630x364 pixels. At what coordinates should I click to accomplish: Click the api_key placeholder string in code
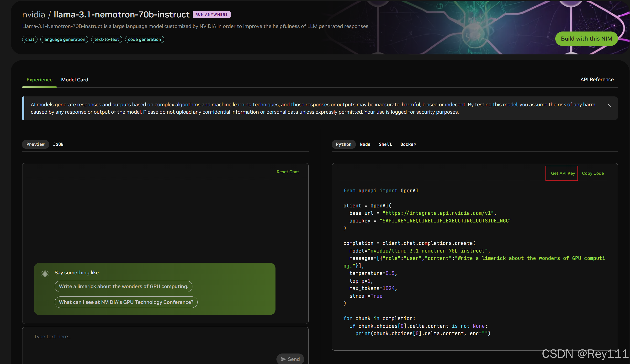(445, 221)
